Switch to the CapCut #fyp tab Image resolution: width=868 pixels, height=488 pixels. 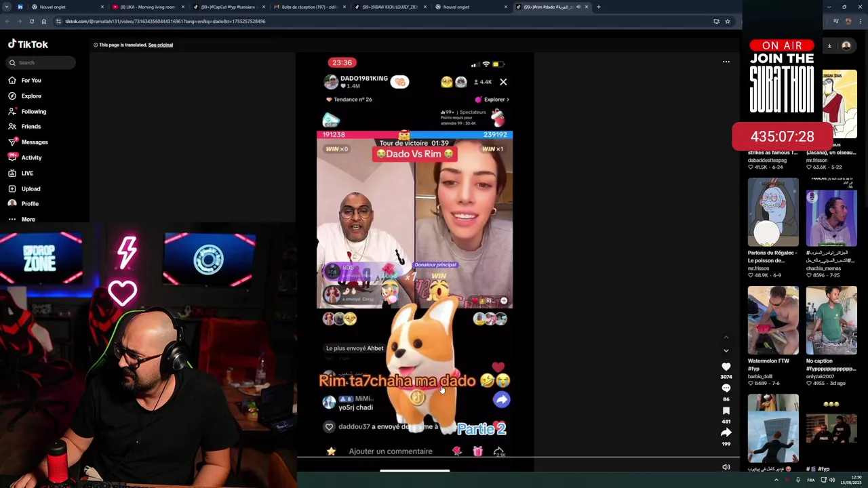pyautogui.click(x=229, y=7)
